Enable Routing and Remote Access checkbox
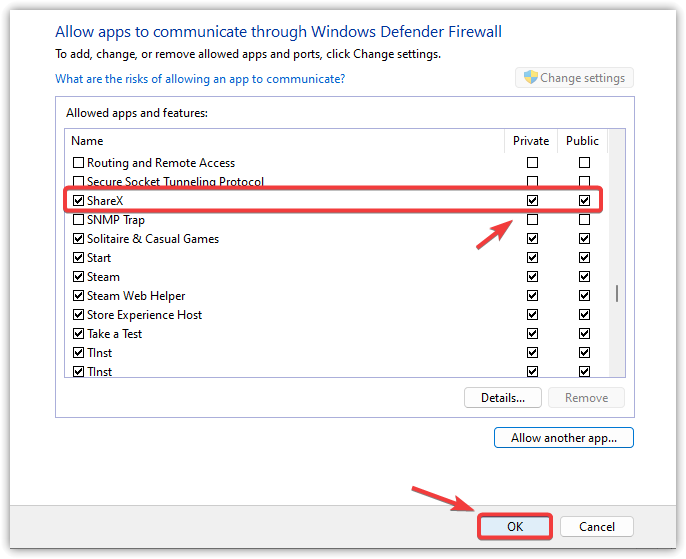Viewport: 686px width, 559px height. pyautogui.click(x=79, y=163)
